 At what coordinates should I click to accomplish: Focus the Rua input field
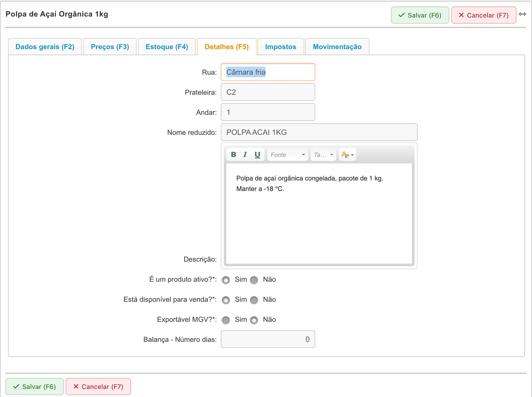[268, 72]
